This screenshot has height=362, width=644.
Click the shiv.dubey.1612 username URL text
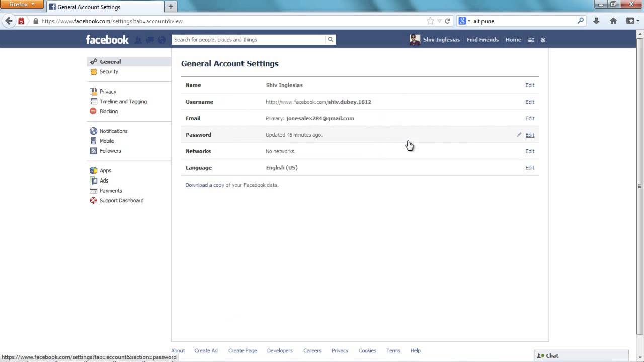point(350,102)
